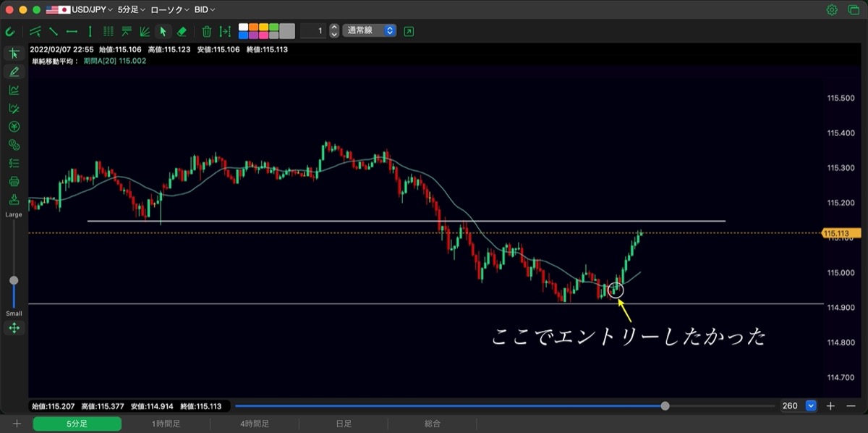Open the BID price type dropdown

205,10
